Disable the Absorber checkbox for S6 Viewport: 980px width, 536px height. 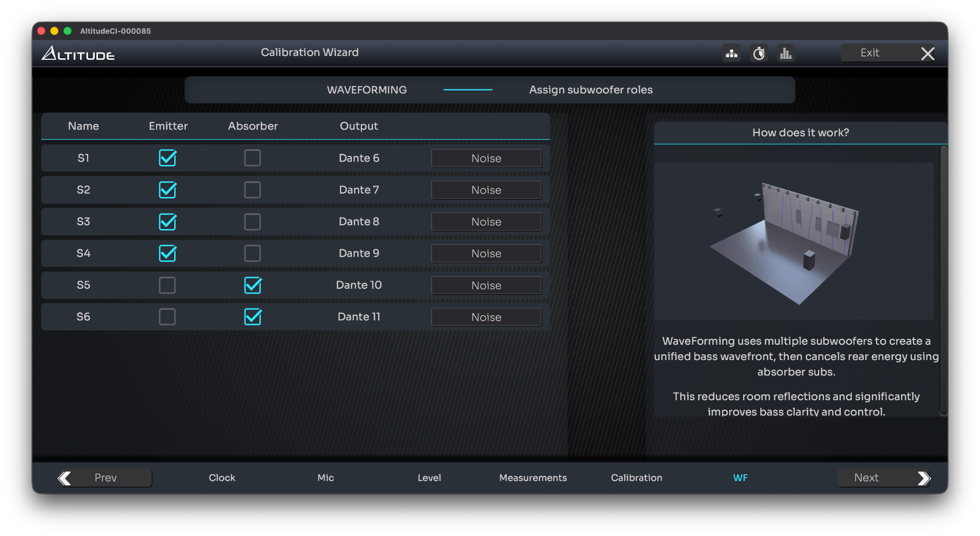click(x=252, y=317)
